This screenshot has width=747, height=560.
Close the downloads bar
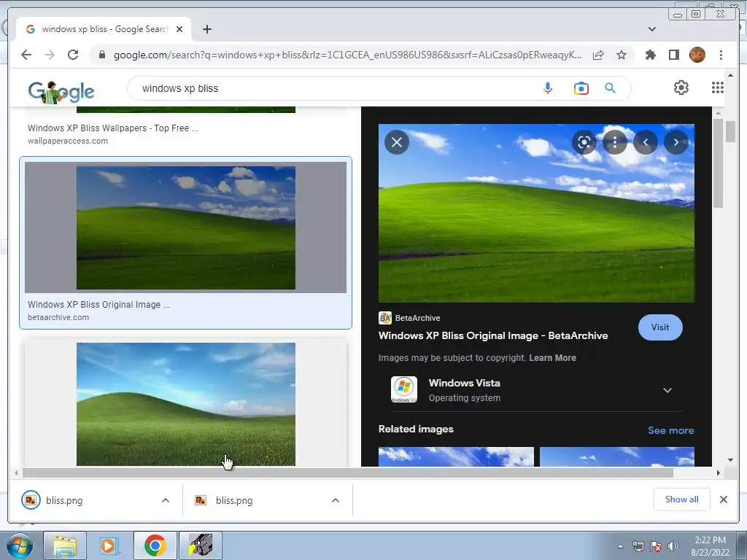pos(724,499)
